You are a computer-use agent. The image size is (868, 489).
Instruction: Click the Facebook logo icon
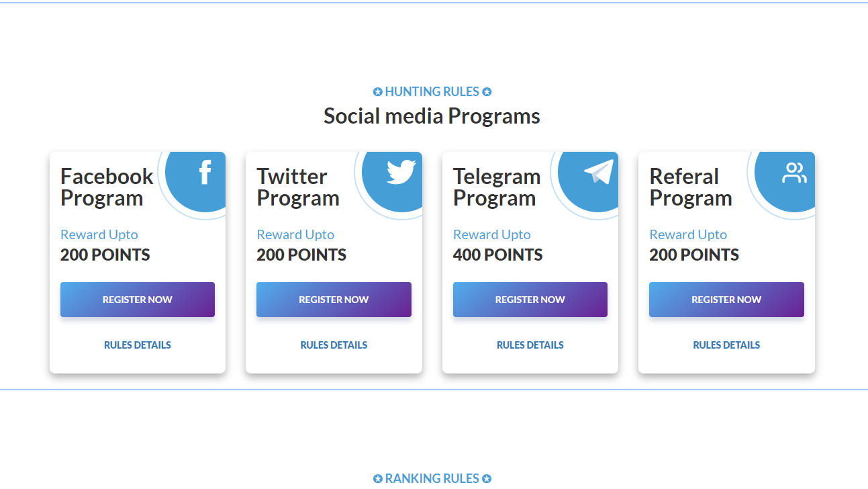205,173
